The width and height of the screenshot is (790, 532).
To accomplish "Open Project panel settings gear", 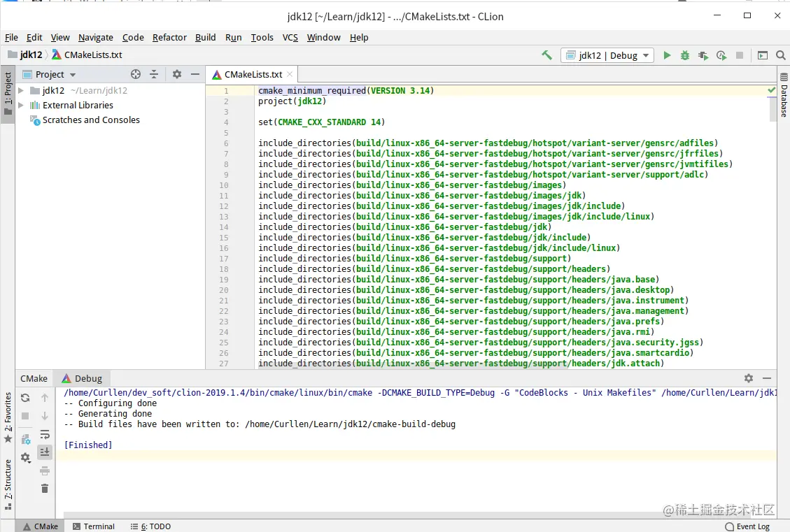I will point(177,75).
